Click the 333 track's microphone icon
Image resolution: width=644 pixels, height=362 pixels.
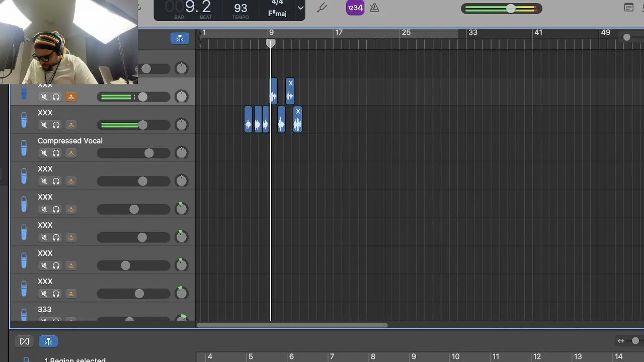coord(24,315)
